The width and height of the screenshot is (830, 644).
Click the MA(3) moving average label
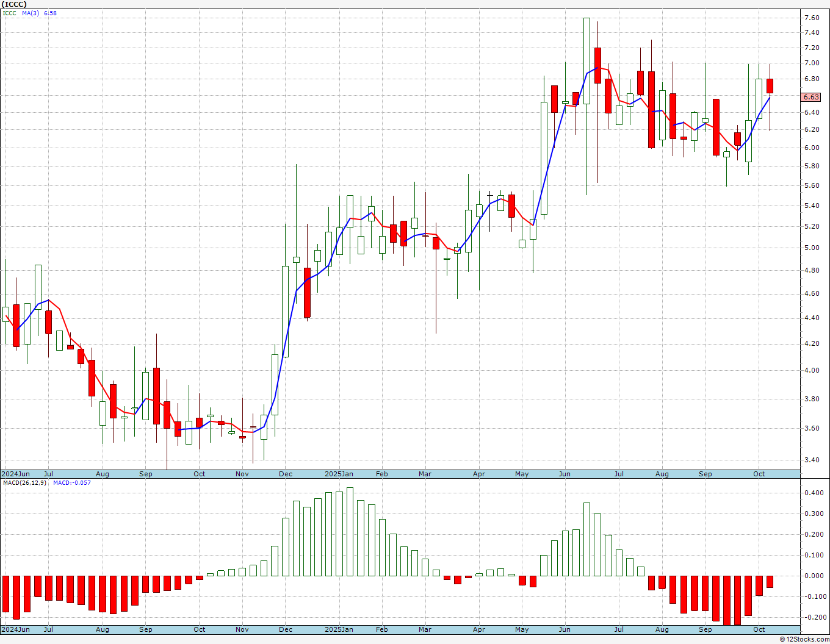click(x=31, y=13)
